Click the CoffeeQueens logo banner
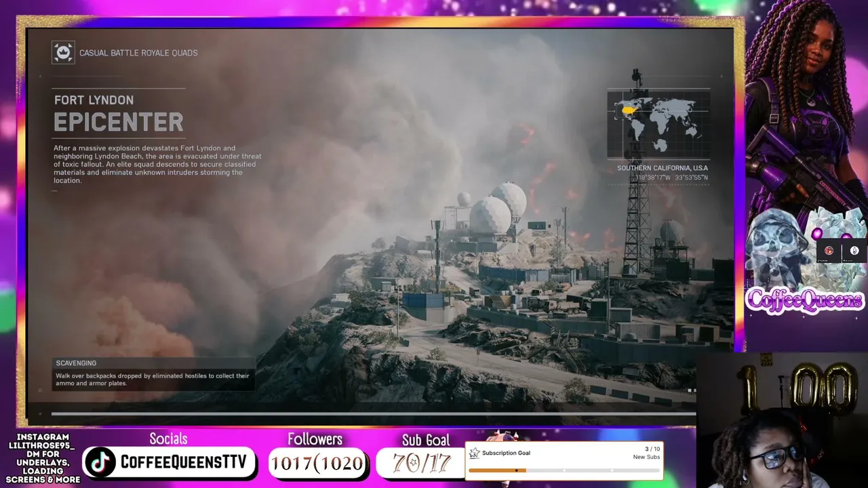The width and height of the screenshot is (868, 488). [x=805, y=300]
